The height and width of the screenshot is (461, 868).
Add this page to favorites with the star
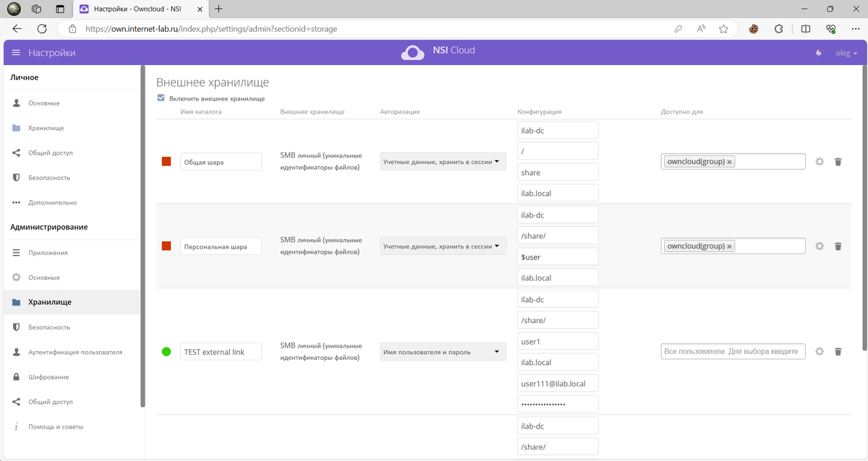[x=723, y=29]
